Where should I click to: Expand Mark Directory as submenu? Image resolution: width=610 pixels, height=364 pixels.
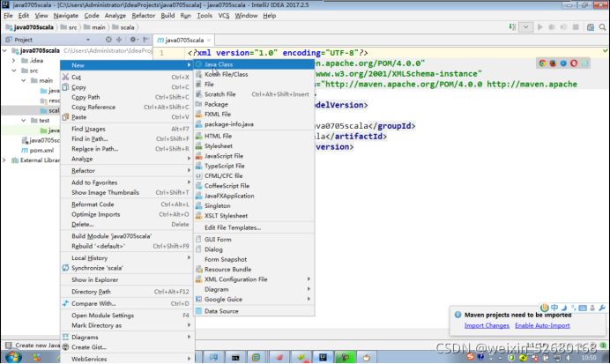127,325
